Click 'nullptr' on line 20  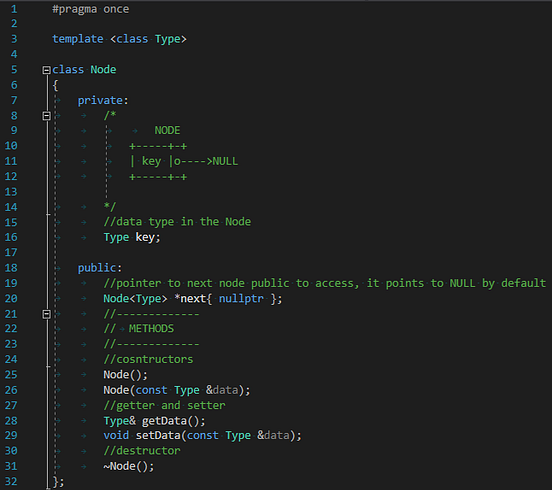tap(241, 299)
